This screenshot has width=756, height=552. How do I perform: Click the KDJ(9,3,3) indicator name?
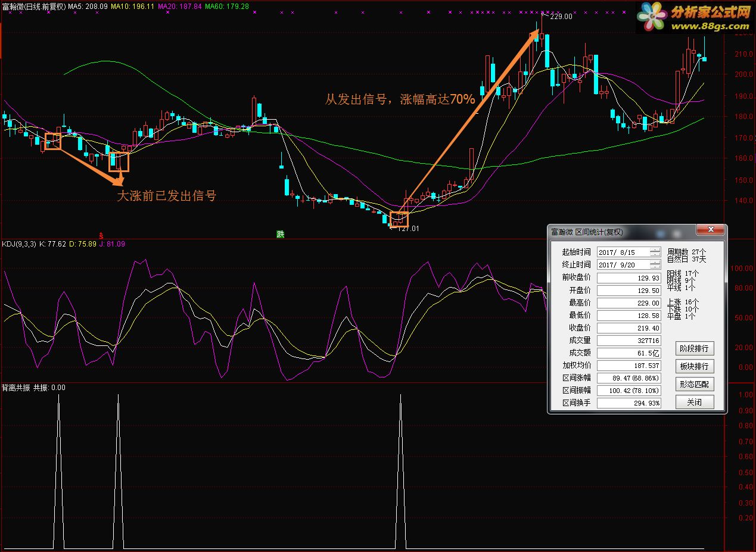point(19,244)
